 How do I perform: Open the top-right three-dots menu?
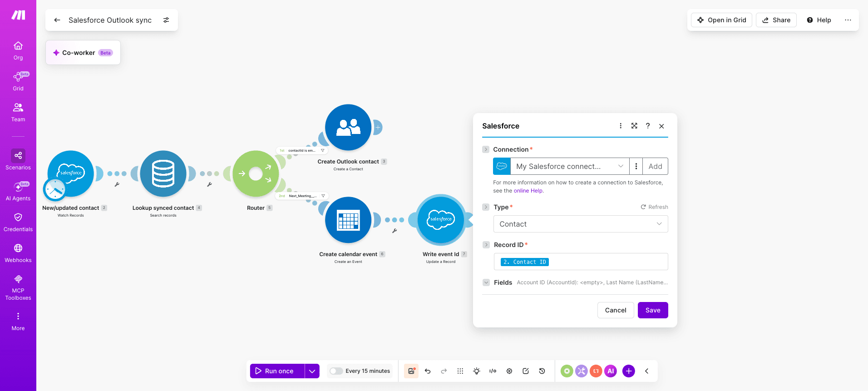click(848, 20)
